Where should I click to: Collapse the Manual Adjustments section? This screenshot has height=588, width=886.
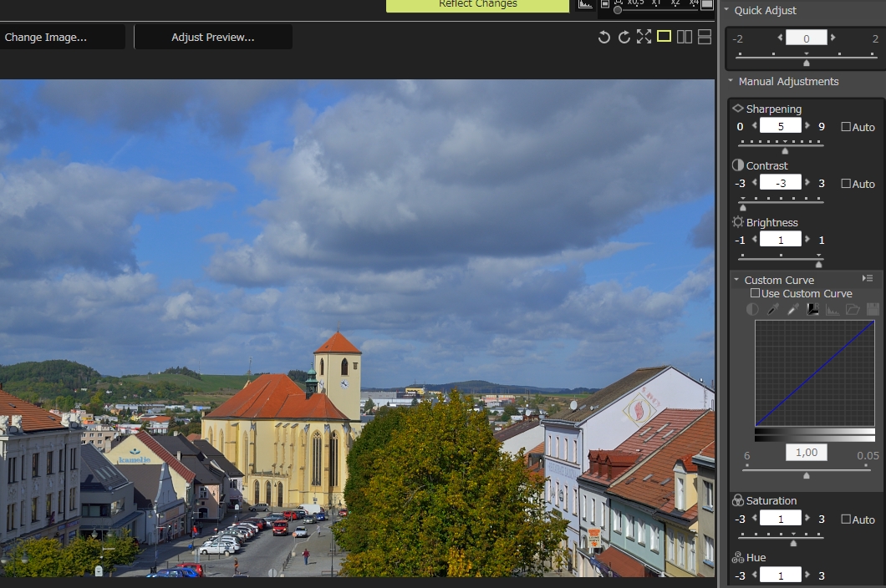click(x=731, y=82)
